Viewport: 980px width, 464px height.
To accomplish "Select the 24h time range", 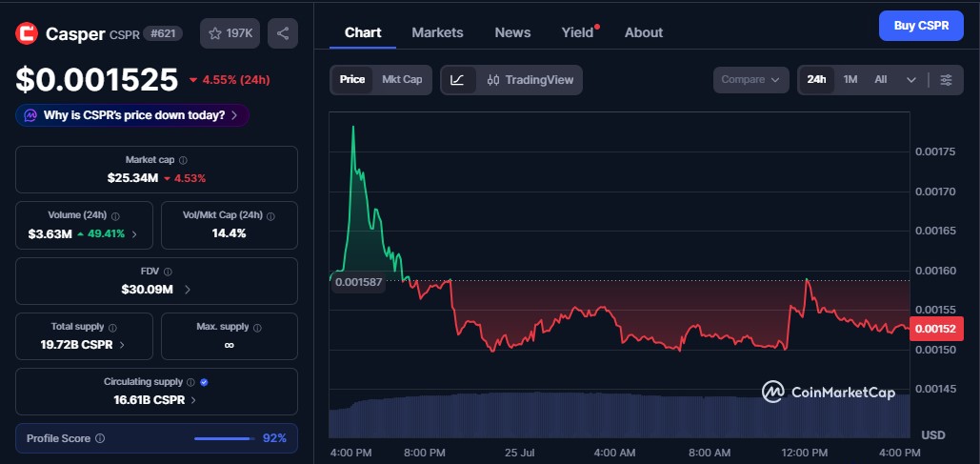I will 816,80.
